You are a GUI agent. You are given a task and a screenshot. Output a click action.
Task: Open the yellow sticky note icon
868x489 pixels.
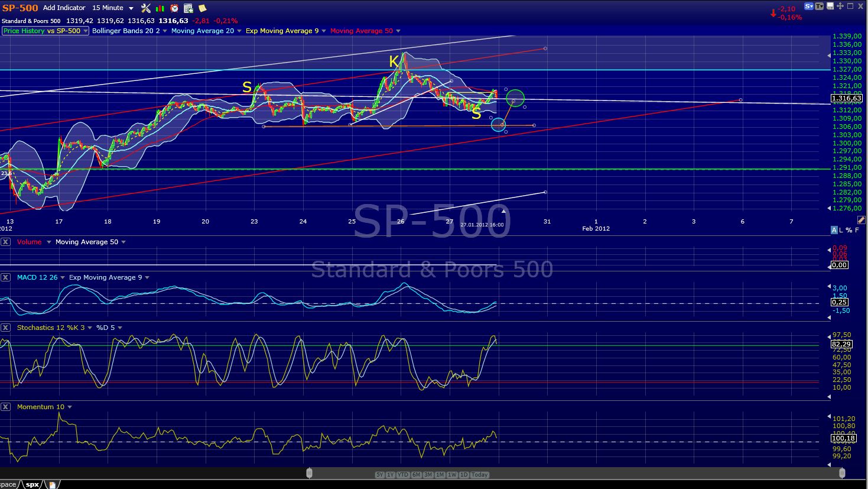point(203,8)
